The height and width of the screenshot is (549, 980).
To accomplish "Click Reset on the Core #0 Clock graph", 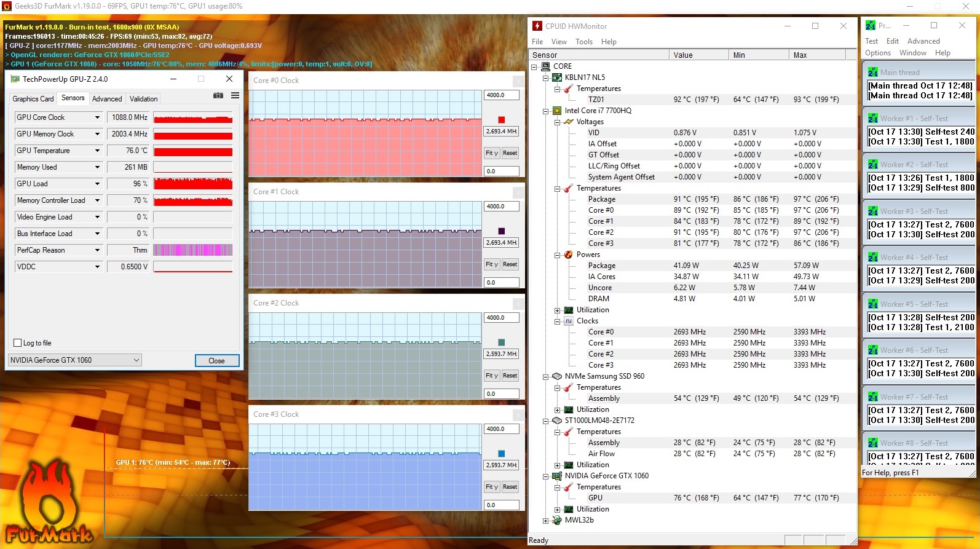I will coord(510,153).
